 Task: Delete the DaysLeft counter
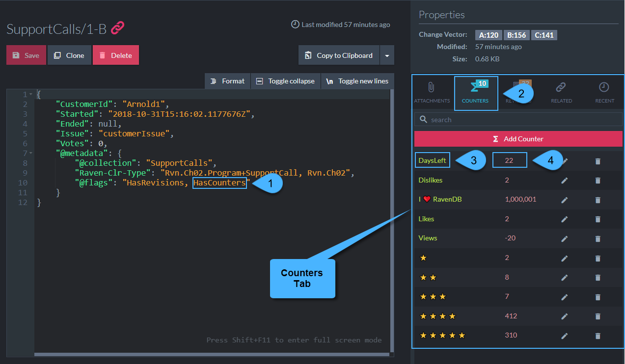pyautogui.click(x=598, y=161)
